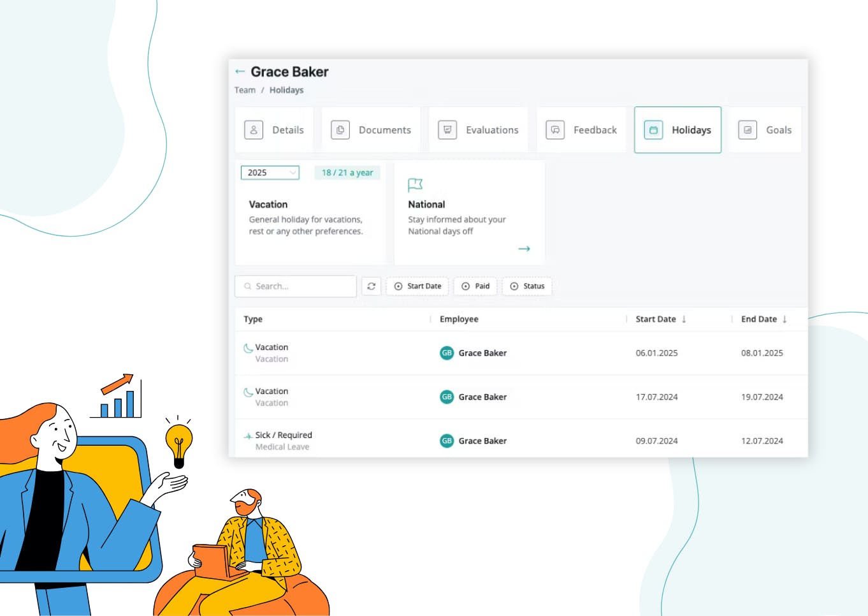The image size is (868, 616).
Task: Click the person icon on Details tab
Action: click(x=254, y=130)
